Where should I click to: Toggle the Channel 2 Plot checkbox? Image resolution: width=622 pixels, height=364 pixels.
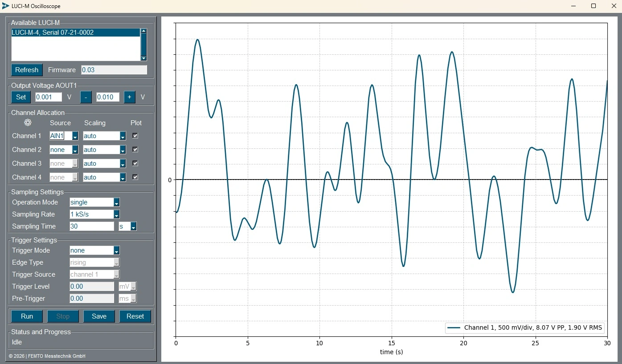[x=135, y=150]
